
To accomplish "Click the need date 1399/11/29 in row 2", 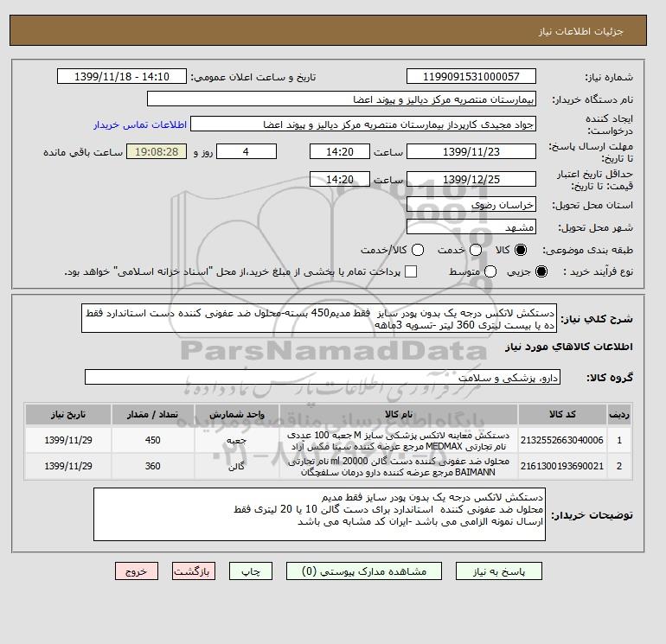I will (x=68, y=466).
